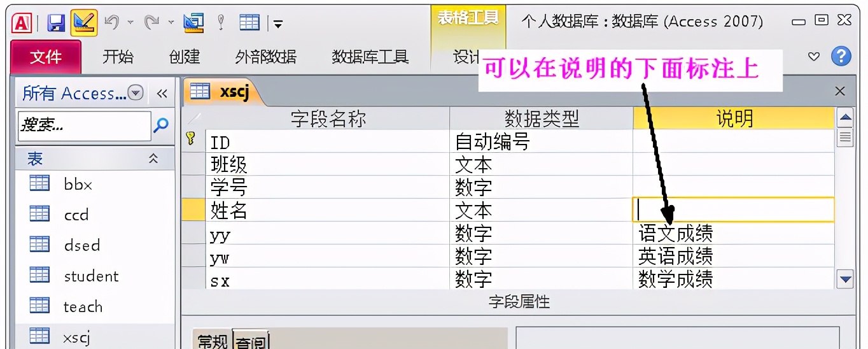This screenshot has height=349, width=868.
Task: Open Access help question mark
Action: point(841,56)
